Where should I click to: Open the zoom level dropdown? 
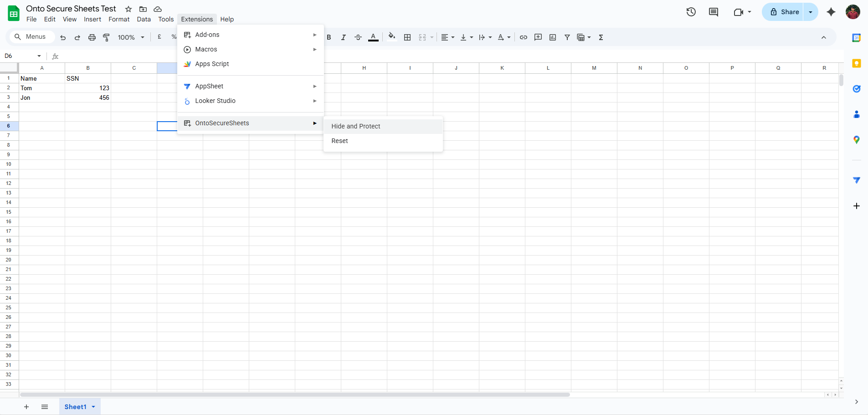[130, 37]
